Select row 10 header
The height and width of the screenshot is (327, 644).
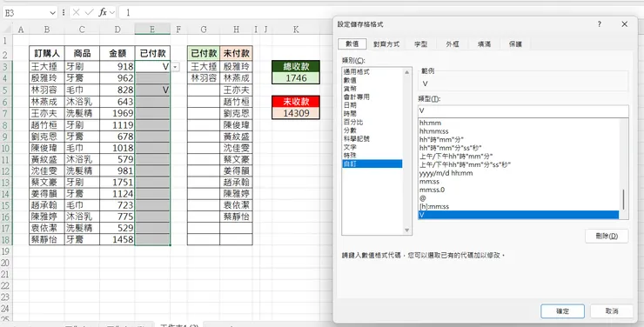tap(5, 148)
